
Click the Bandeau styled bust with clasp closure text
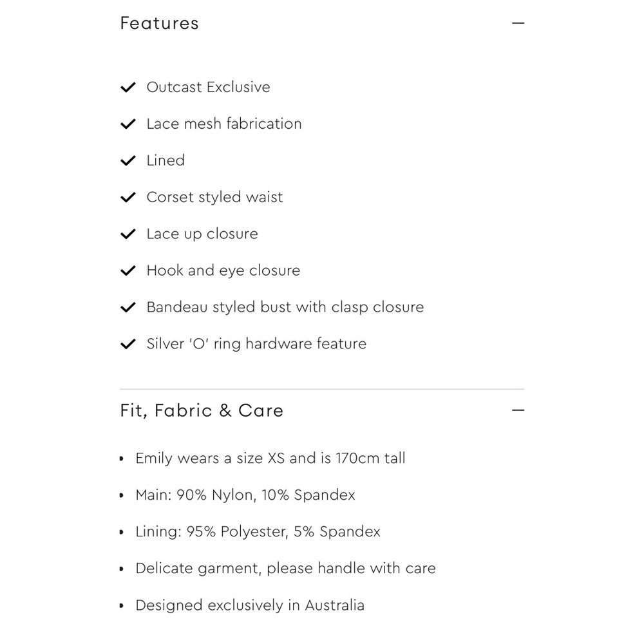pos(285,307)
